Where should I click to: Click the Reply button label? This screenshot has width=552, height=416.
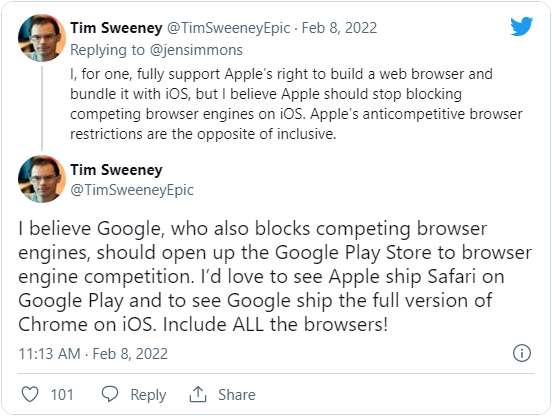[x=148, y=395]
